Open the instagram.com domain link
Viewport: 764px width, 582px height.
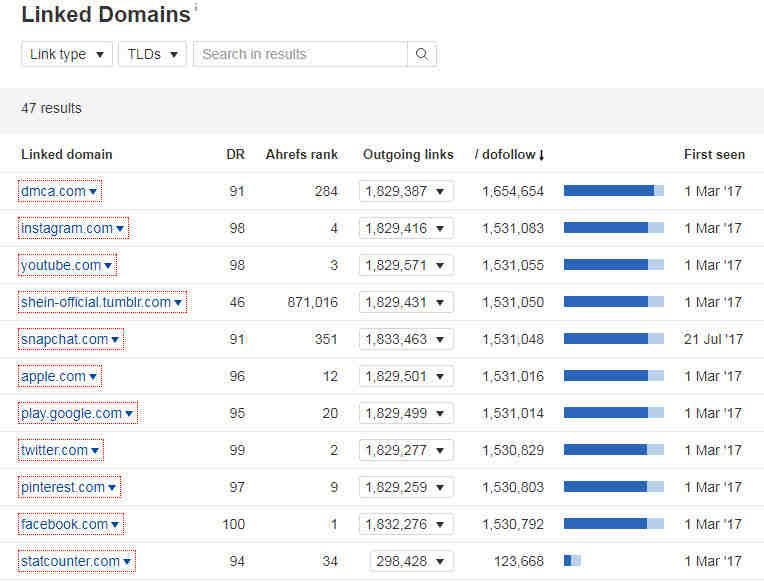click(67, 228)
